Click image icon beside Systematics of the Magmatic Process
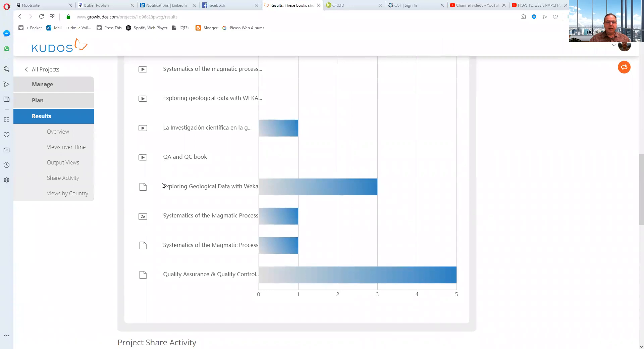Screen dimensions: 644x349 (143, 216)
